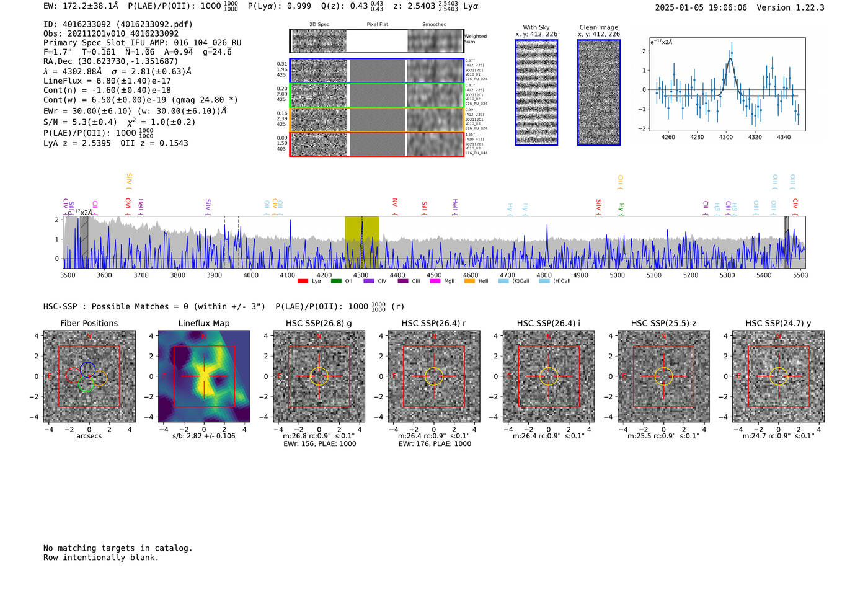
Task: Click the 'EWr: 156, PLAE: 1000' caption
Action: click(x=319, y=444)
